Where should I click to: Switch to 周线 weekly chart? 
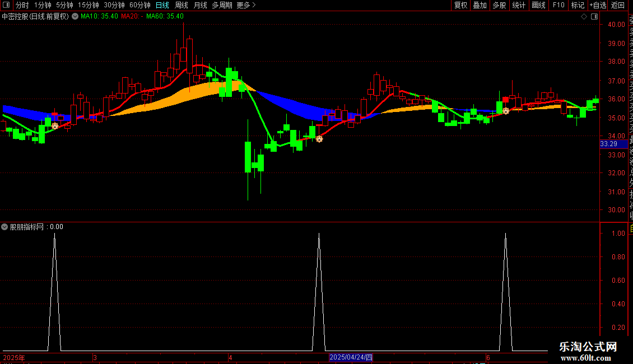(x=181, y=5)
